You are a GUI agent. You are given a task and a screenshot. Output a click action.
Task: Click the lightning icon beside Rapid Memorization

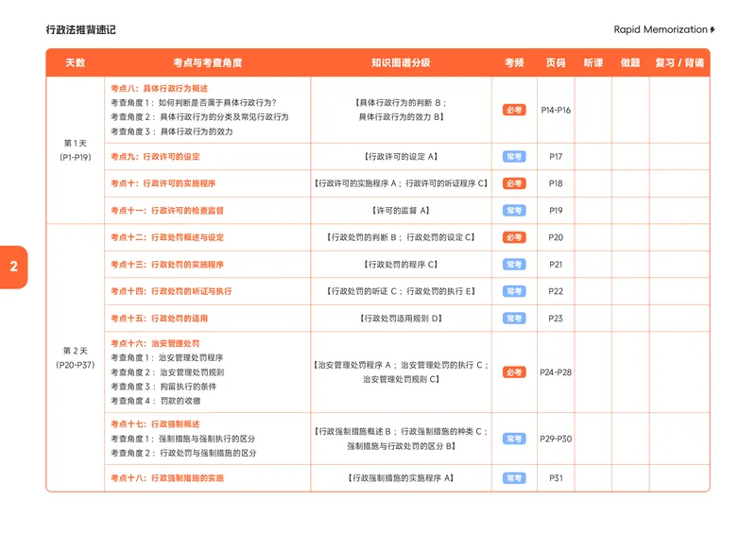[713, 30]
